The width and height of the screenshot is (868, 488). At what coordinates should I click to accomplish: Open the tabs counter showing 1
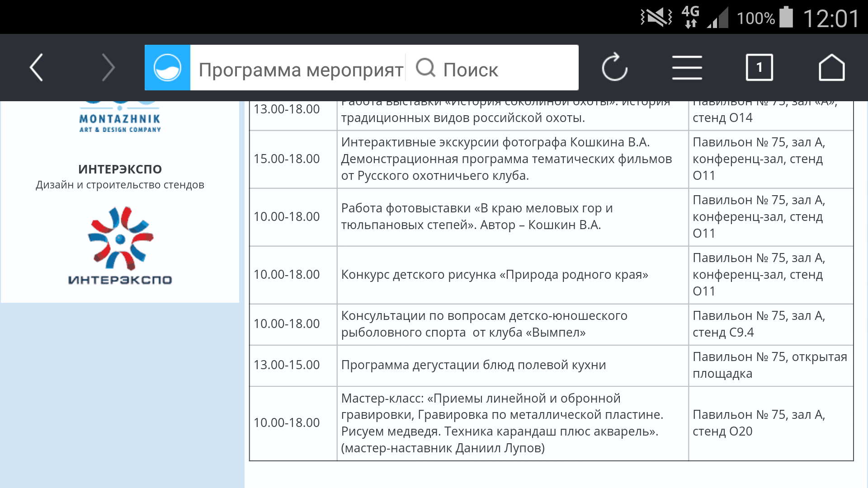coord(759,68)
